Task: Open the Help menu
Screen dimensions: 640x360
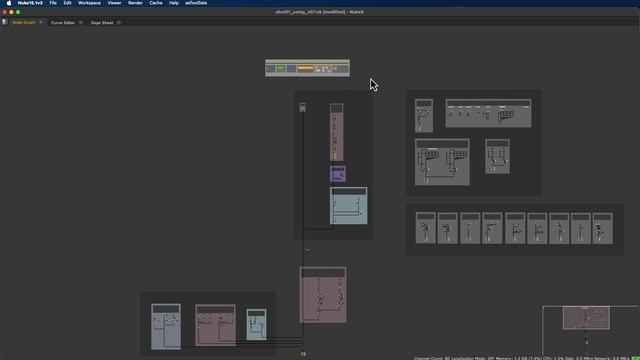Action: [x=173, y=3]
